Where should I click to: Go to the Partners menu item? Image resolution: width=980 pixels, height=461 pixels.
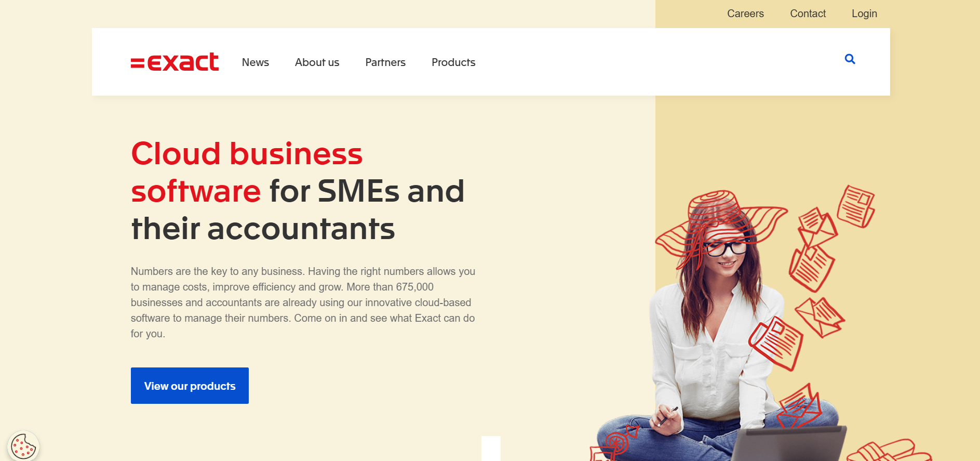tap(385, 62)
